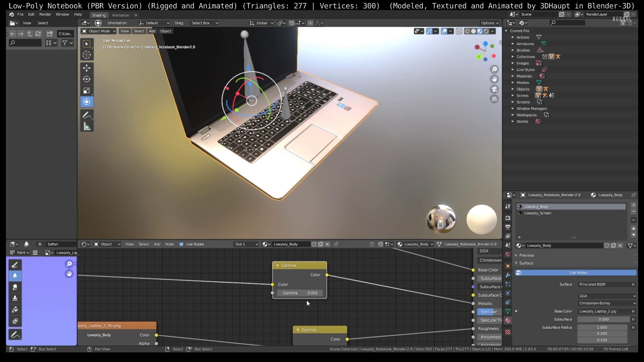Toggle proportional editing in header
The height and width of the screenshot is (362, 644).
pos(310,23)
